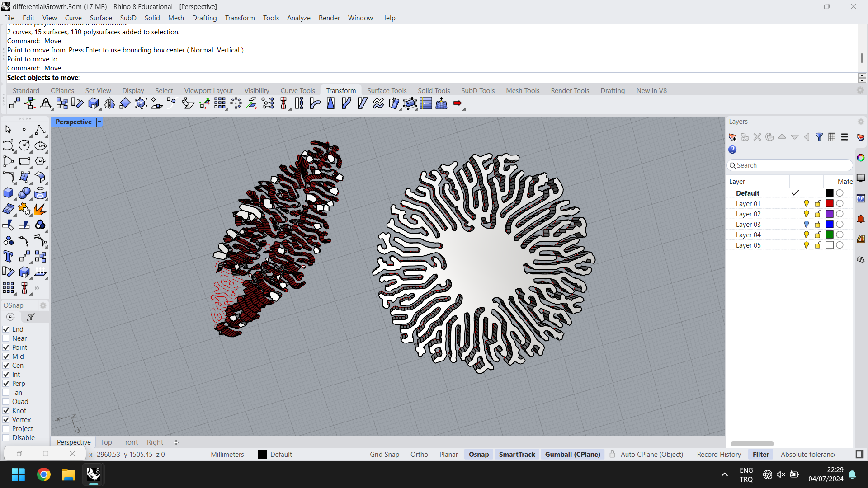Switch to the Top viewport tab
The image size is (868, 488).
(x=106, y=442)
